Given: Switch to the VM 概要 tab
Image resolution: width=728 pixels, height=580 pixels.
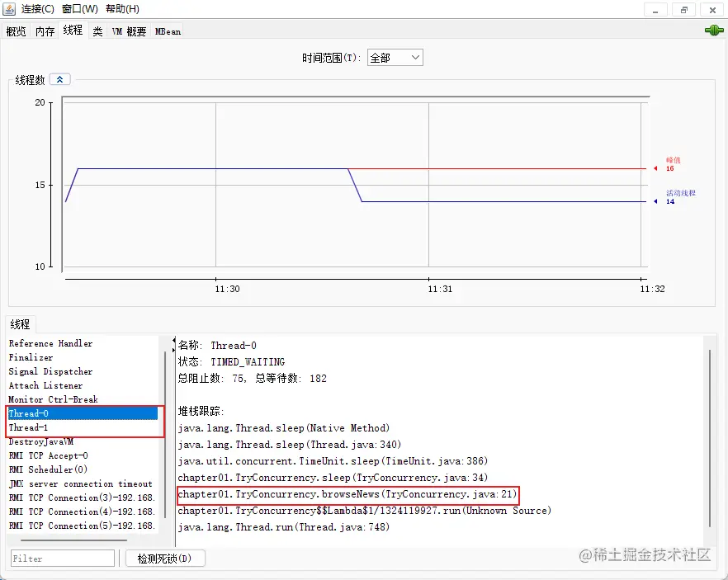Looking at the screenshot, I should click(x=129, y=31).
